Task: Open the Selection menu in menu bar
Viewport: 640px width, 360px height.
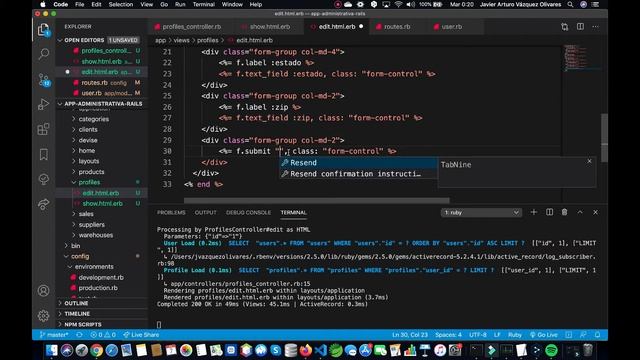Action: (120, 4)
